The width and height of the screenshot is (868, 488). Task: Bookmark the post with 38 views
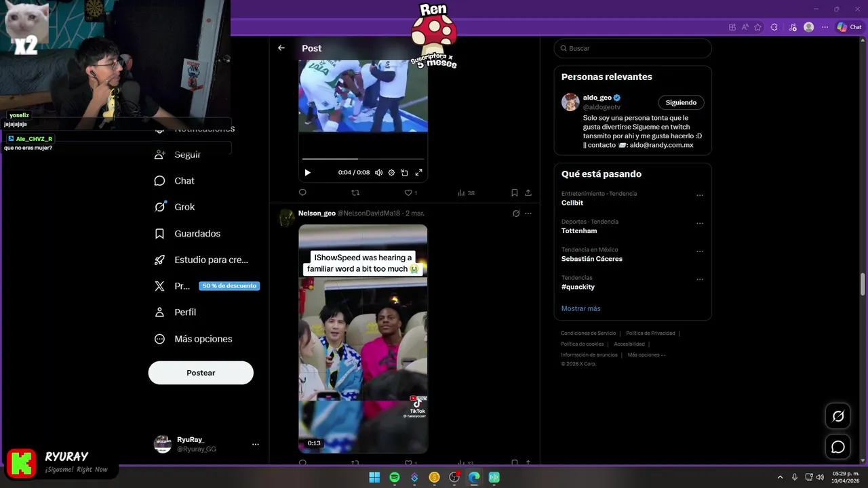(515, 193)
